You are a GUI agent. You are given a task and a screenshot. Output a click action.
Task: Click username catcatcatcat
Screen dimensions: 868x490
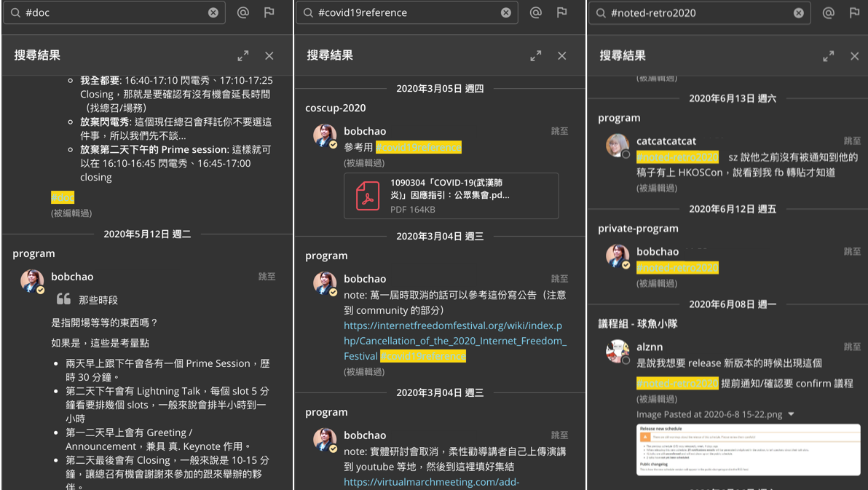tap(666, 141)
